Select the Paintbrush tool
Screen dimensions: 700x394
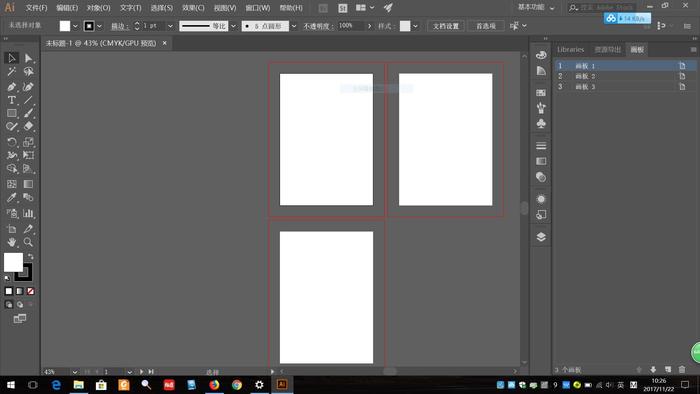click(x=28, y=113)
